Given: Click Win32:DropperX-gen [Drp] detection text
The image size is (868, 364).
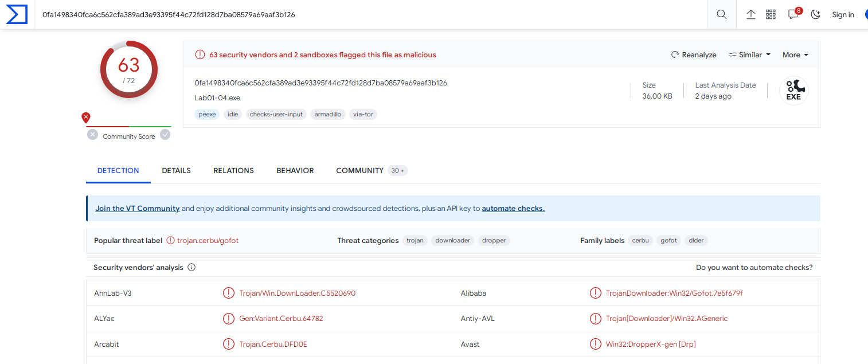Looking at the screenshot, I should click(651, 345).
